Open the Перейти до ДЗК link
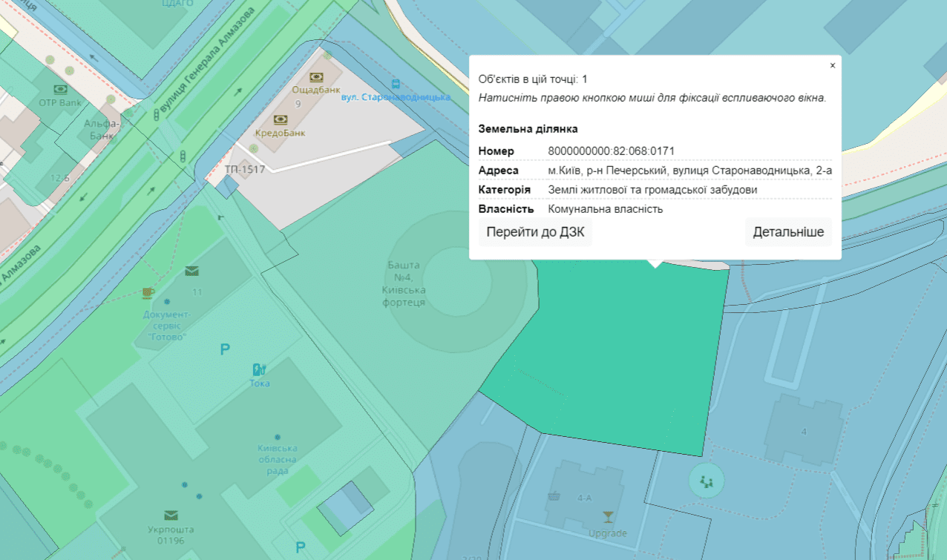The image size is (947, 560). 535,232
